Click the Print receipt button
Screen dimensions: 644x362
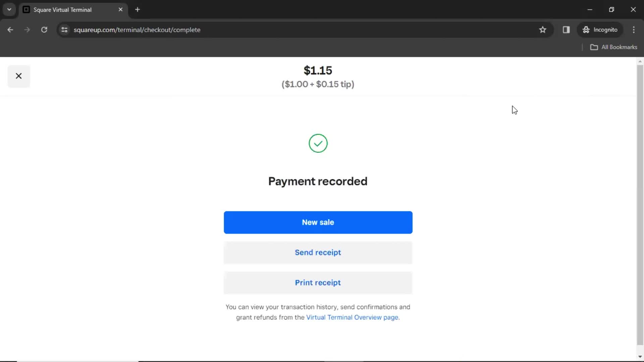click(318, 283)
